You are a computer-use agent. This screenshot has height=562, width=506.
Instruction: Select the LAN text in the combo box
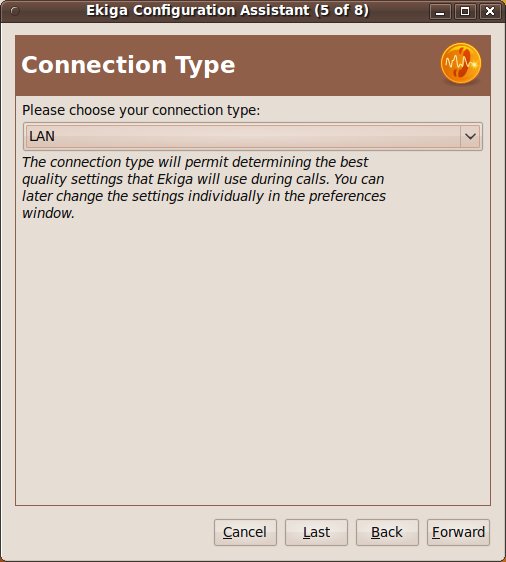pos(42,137)
